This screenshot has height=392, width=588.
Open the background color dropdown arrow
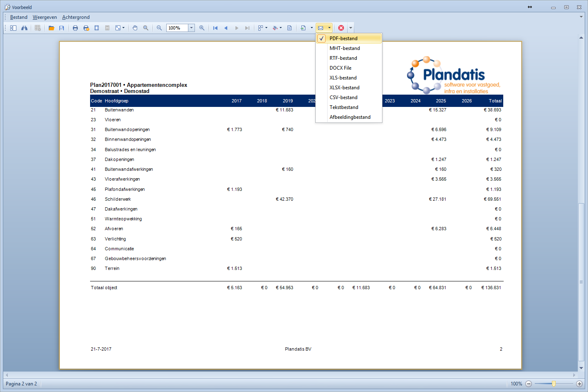click(281, 28)
